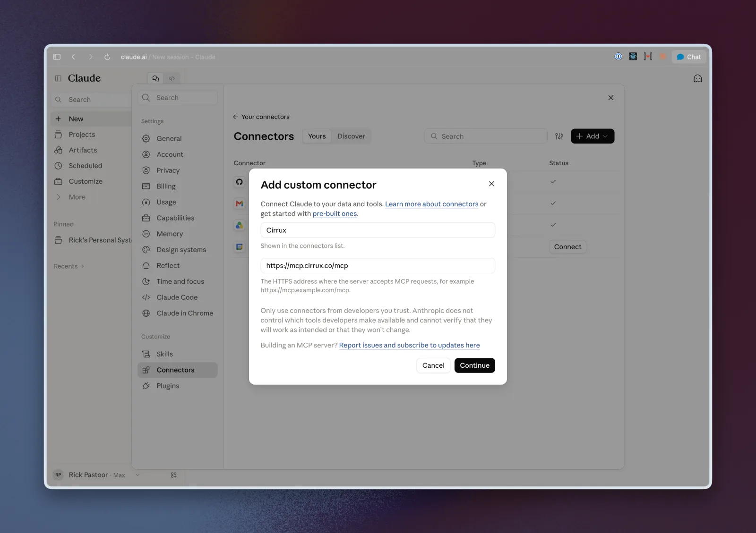Open Learn more about connectors link
756x533 pixels.
tap(432, 204)
